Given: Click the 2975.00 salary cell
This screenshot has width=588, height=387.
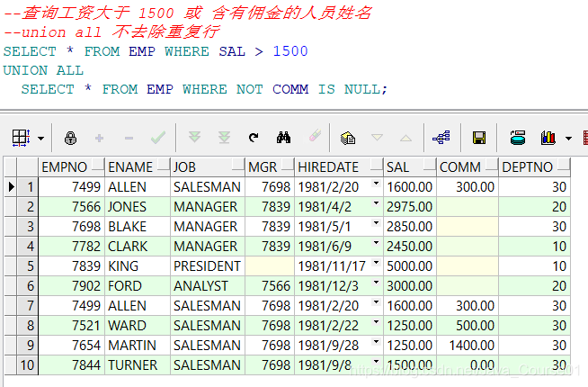Looking at the screenshot, I should point(409,207).
